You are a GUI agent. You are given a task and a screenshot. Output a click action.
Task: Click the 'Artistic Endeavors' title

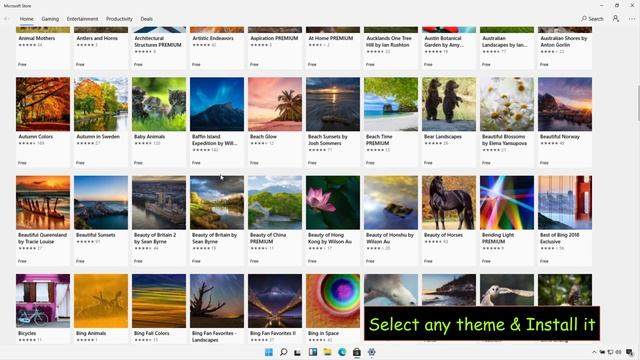pyautogui.click(x=213, y=38)
